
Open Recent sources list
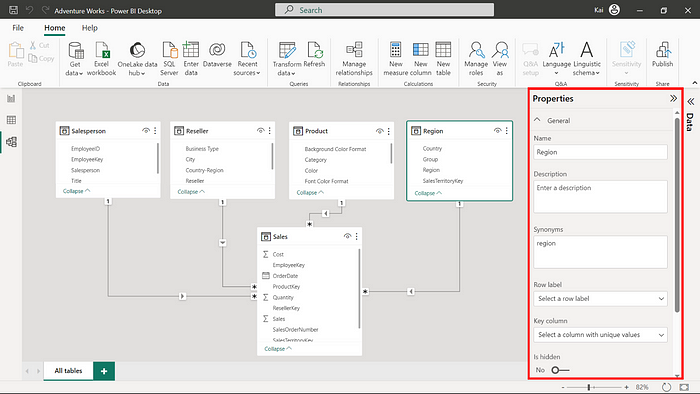coord(247,58)
